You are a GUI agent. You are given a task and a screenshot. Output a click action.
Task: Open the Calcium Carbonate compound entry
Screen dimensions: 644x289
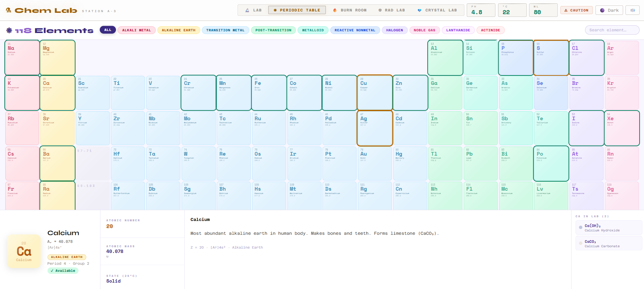[609, 244]
